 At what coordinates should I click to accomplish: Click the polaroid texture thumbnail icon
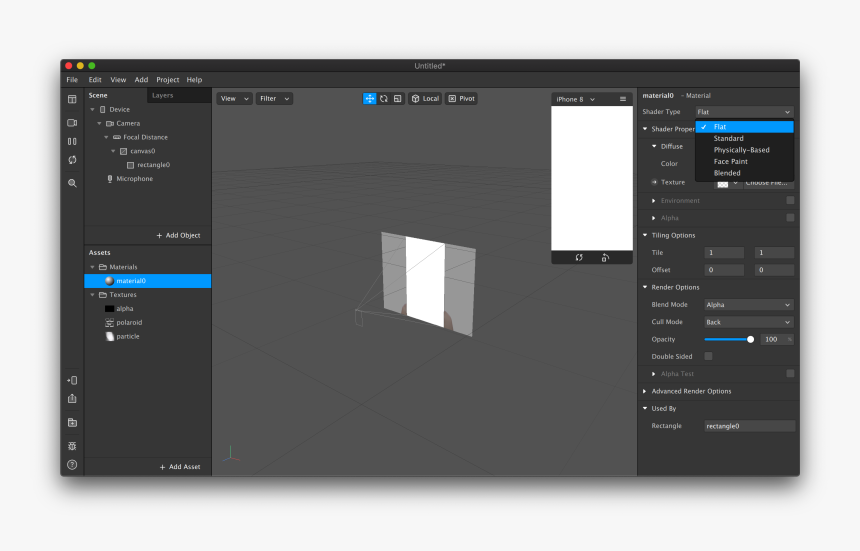tap(110, 322)
